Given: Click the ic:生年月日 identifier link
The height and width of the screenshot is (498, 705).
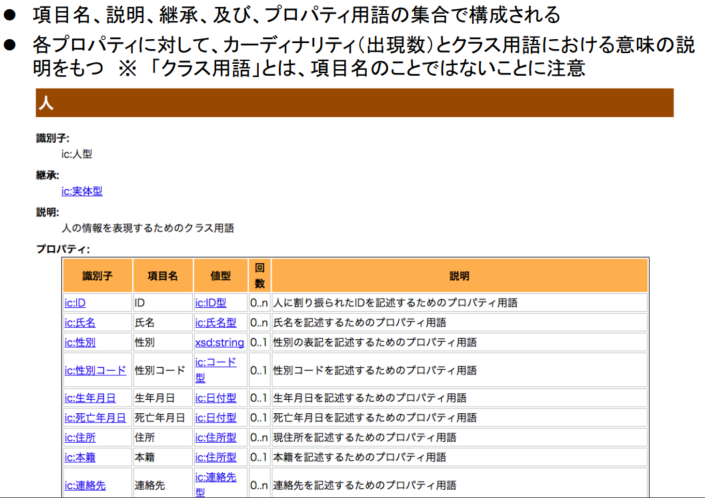Looking at the screenshot, I should (90, 397).
